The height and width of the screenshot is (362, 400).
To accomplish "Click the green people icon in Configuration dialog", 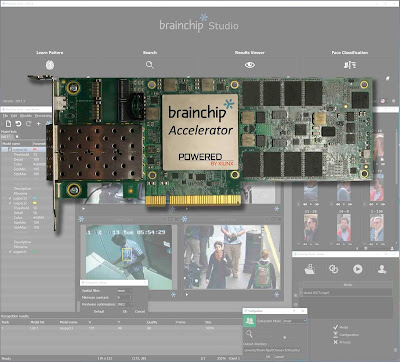I will click(x=249, y=321).
